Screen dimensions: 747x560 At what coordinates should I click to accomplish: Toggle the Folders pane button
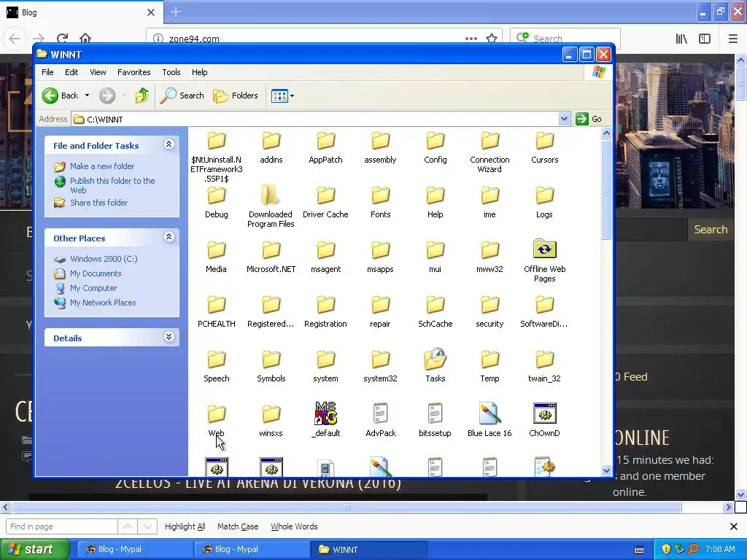tap(236, 96)
